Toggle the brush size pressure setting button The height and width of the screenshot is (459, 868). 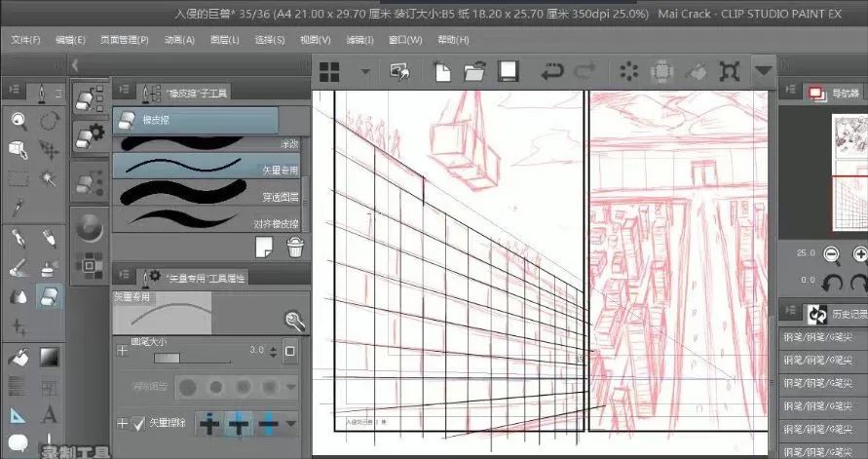(x=289, y=351)
